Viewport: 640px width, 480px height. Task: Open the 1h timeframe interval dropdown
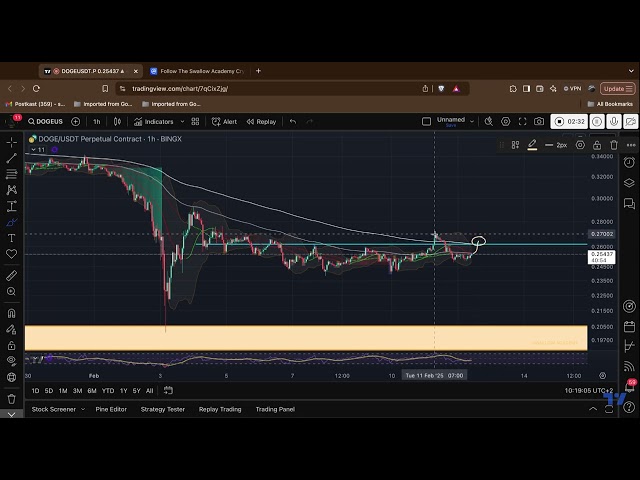pos(97,121)
